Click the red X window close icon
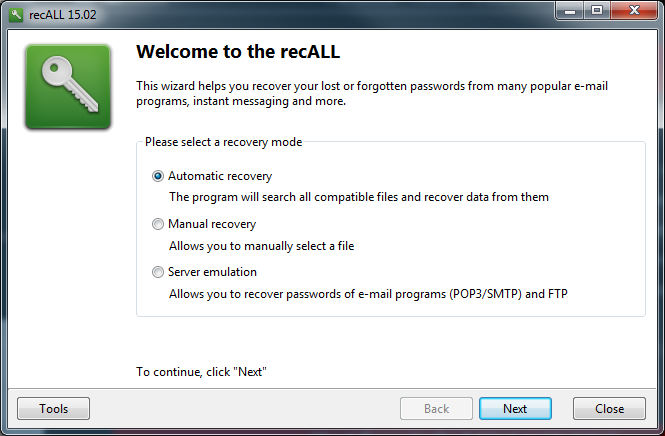This screenshot has width=665, height=436. pos(634,11)
